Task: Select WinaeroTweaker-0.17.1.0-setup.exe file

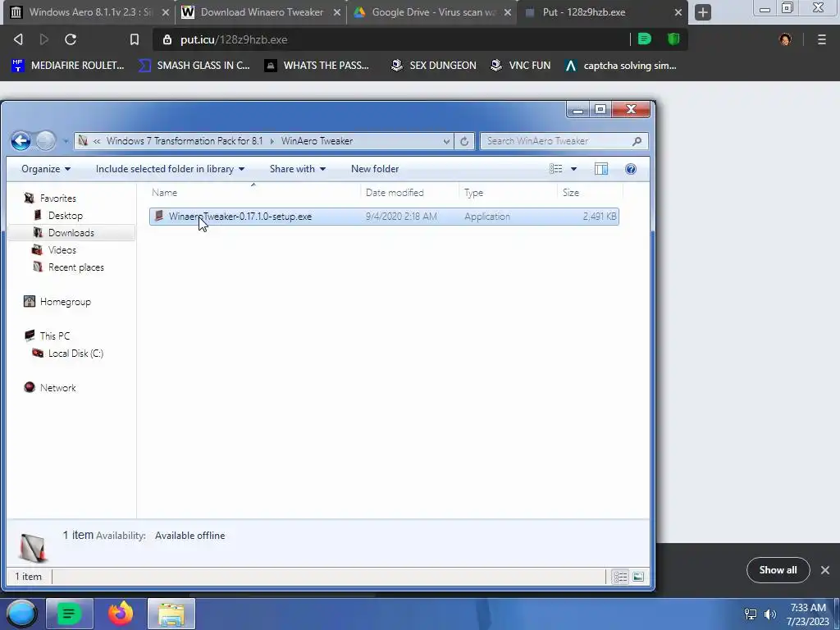Action: [x=384, y=217]
